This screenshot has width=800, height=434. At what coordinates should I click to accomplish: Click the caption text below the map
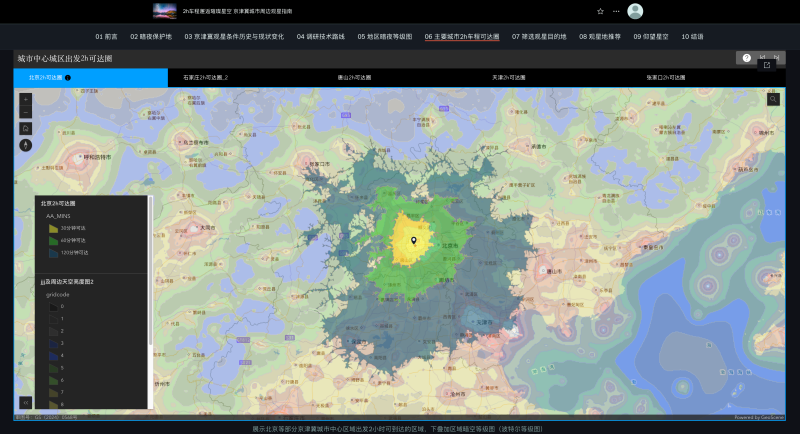(397, 429)
